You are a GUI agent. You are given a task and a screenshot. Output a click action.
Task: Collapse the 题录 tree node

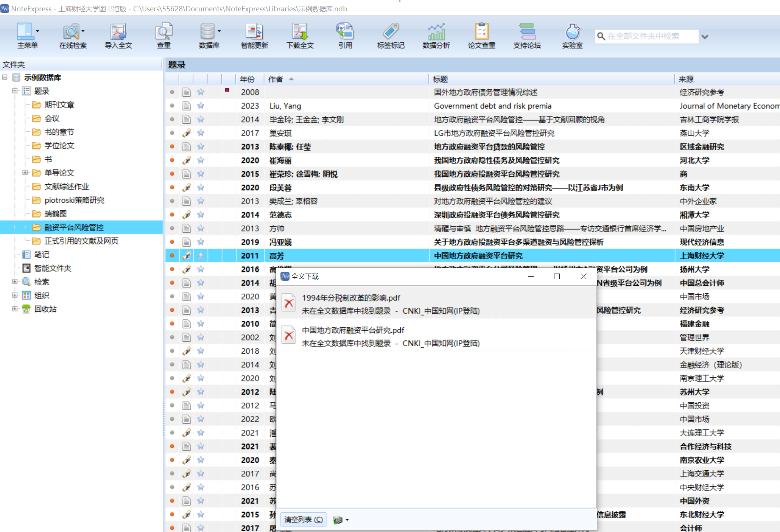pyautogui.click(x=15, y=91)
